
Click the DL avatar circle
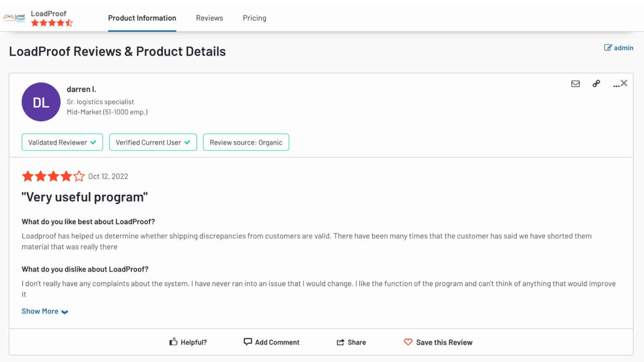coord(41,102)
